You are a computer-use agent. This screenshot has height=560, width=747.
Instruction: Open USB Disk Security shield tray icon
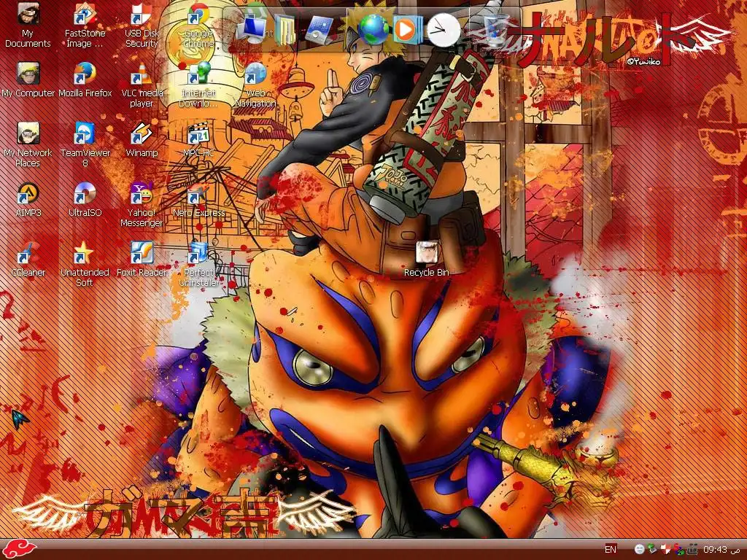[666, 550]
